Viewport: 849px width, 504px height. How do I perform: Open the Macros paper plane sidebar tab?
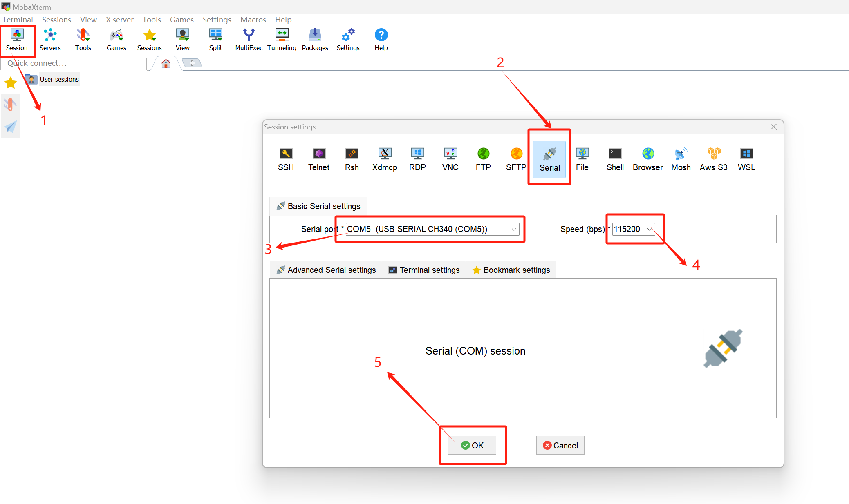pos(11,127)
